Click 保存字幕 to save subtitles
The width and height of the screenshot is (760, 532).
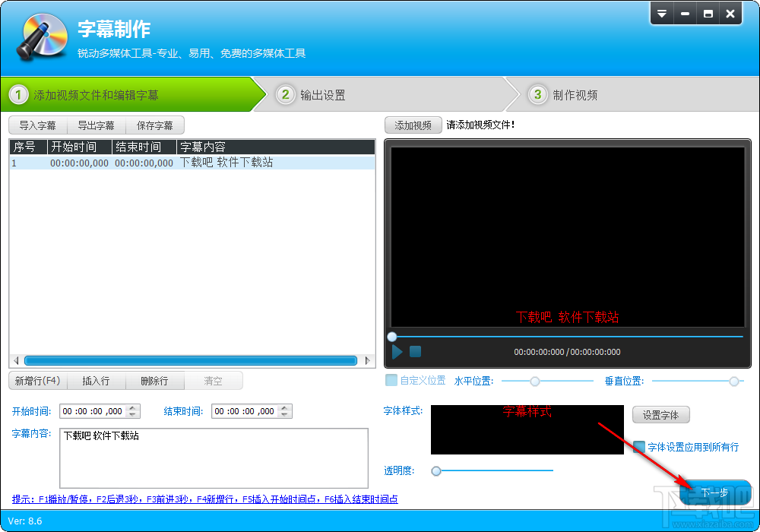[154, 125]
